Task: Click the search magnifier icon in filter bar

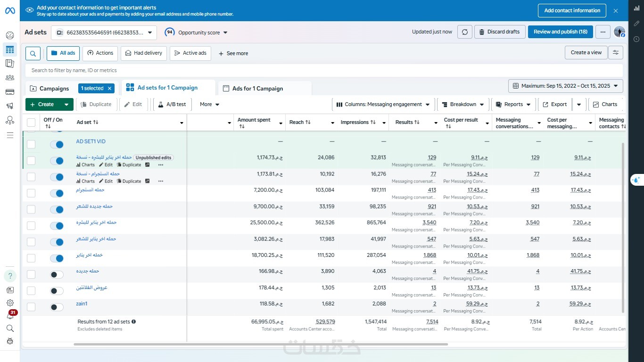Action: [x=33, y=54]
